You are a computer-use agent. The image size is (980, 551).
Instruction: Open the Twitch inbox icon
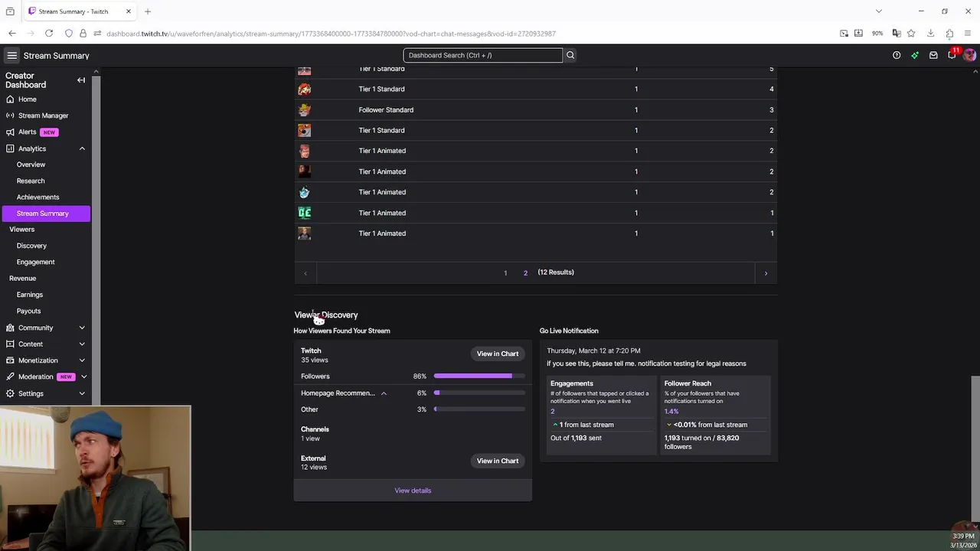point(933,55)
